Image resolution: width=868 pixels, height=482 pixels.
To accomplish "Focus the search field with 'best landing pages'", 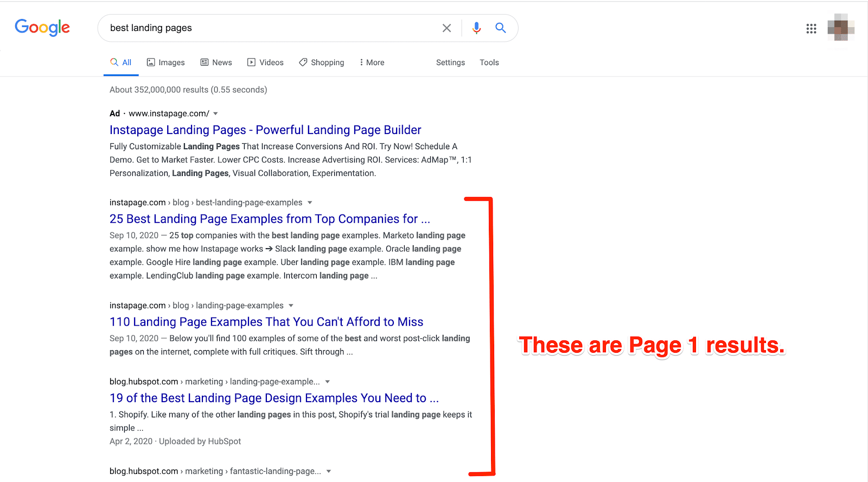I will pyautogui.click(x=271, y=28).
